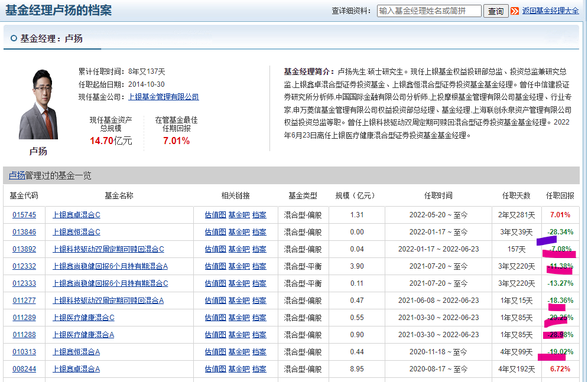Open the 上银鑫卓混合A fund page
This screenshot has height=382, width=588.
click(76, 369)
